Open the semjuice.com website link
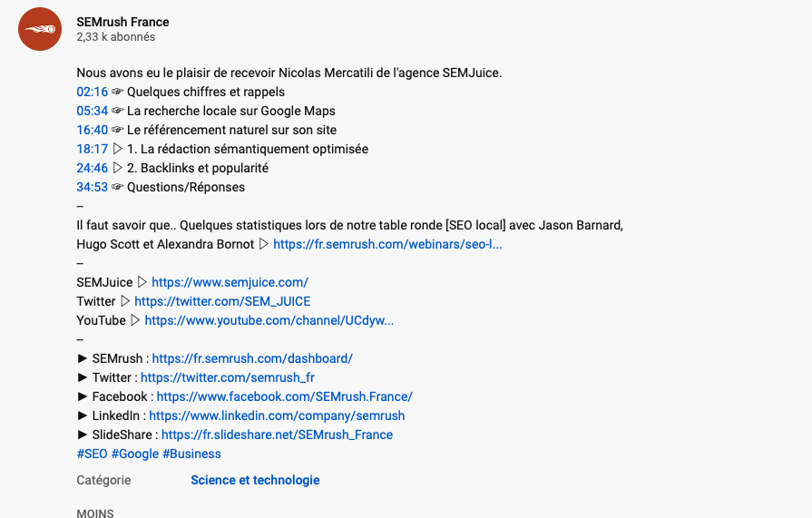 (x=230, y=282)
